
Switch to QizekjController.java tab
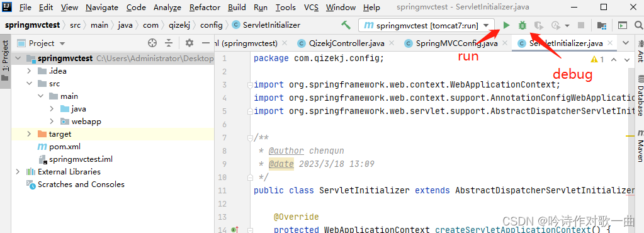pyautogui.click(x=347, y=43)
